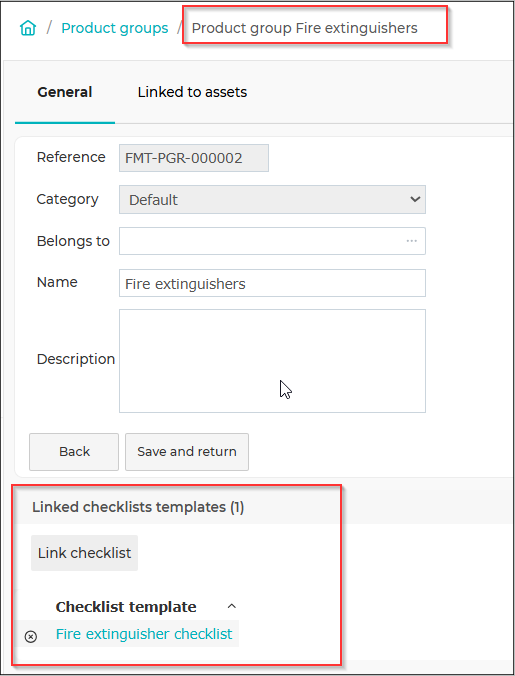515x676 pixels.
Task: Open the Product groups breadcrumb
Action: point(115,28)
